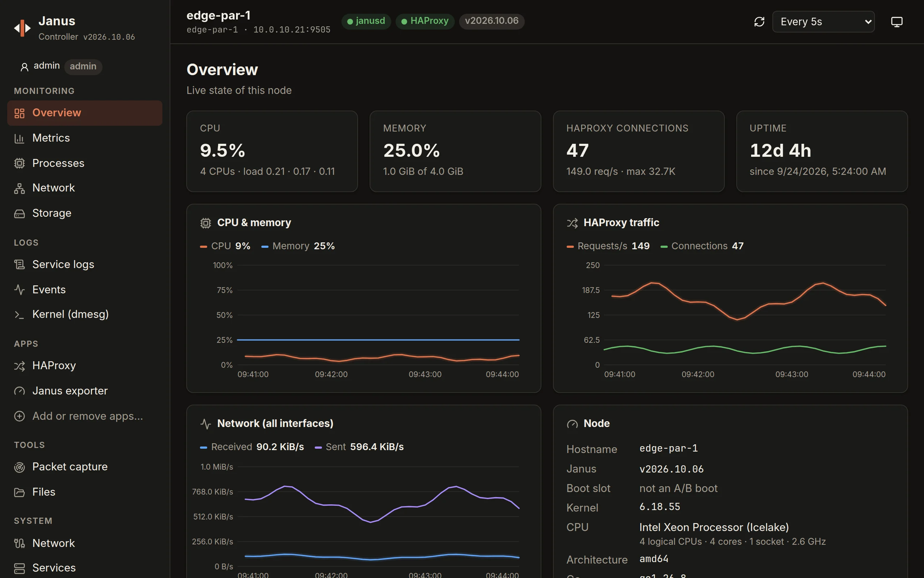Click the Hostname value edge-par-1
This screenshot has width=924, height=578.
coord(668,448)
